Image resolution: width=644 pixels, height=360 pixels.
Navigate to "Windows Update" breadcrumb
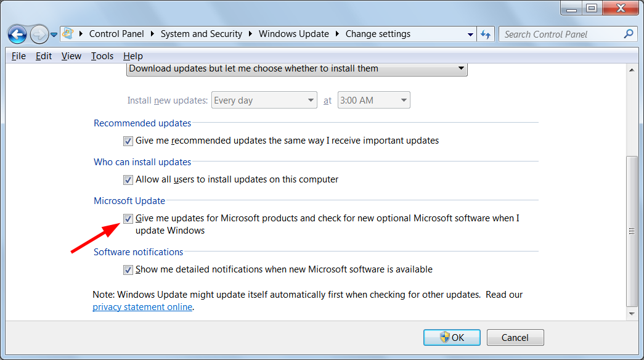[294, 34]
